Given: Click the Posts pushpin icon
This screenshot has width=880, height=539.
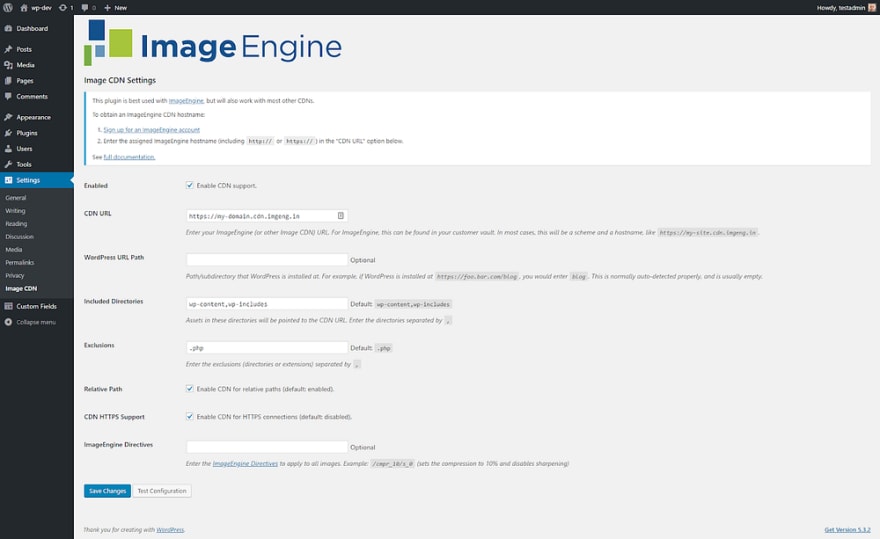Looking at the screenshot, I should tap(8, 49).
